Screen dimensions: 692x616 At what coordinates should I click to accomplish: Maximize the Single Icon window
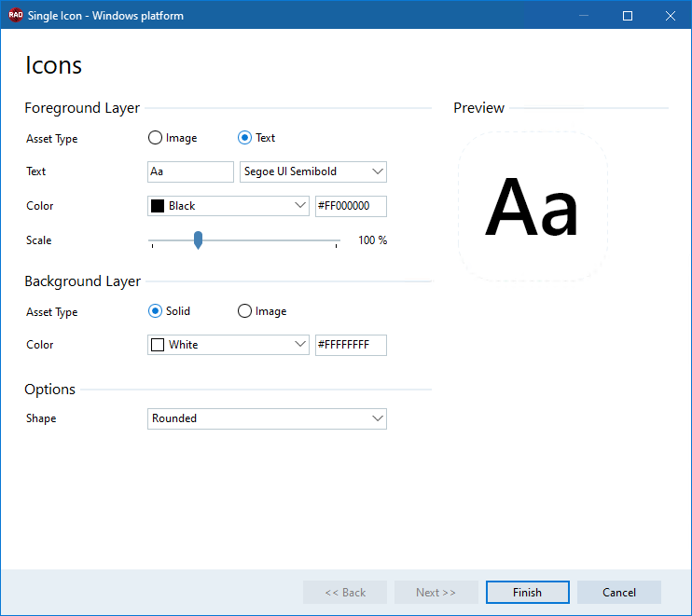pyautogui.click(x=627, y=16)
